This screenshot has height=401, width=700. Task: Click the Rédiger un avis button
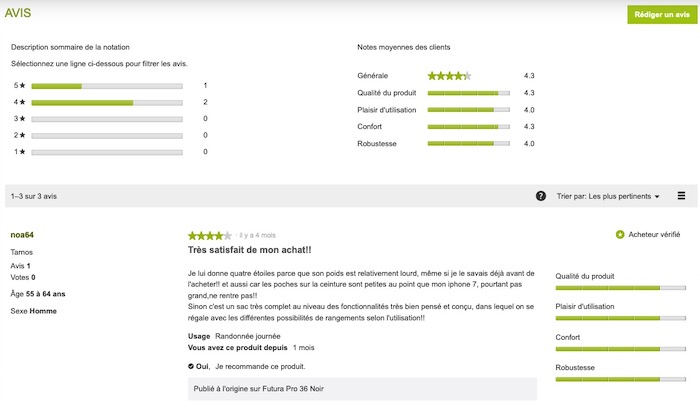point(662,15)
